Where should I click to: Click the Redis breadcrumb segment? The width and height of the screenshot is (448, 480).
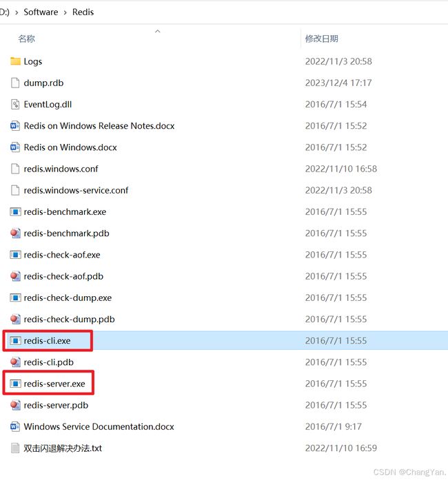click(x=83, y=12)
